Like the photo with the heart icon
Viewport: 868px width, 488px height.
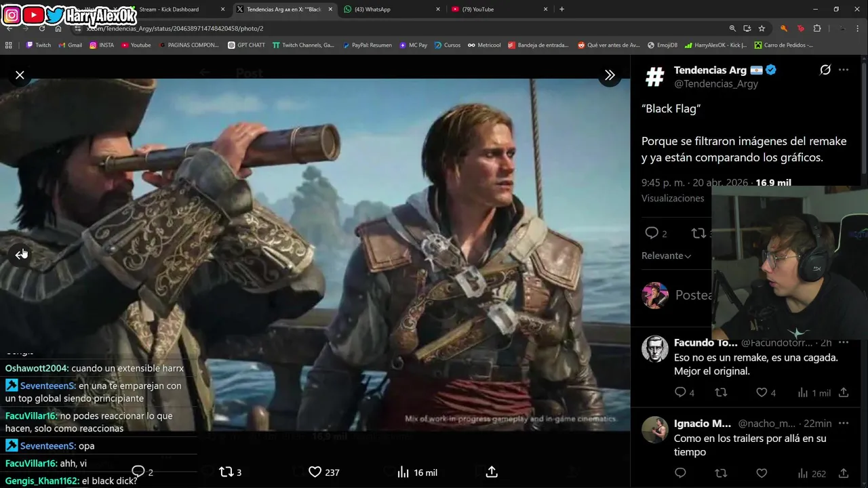pos(315,472)
